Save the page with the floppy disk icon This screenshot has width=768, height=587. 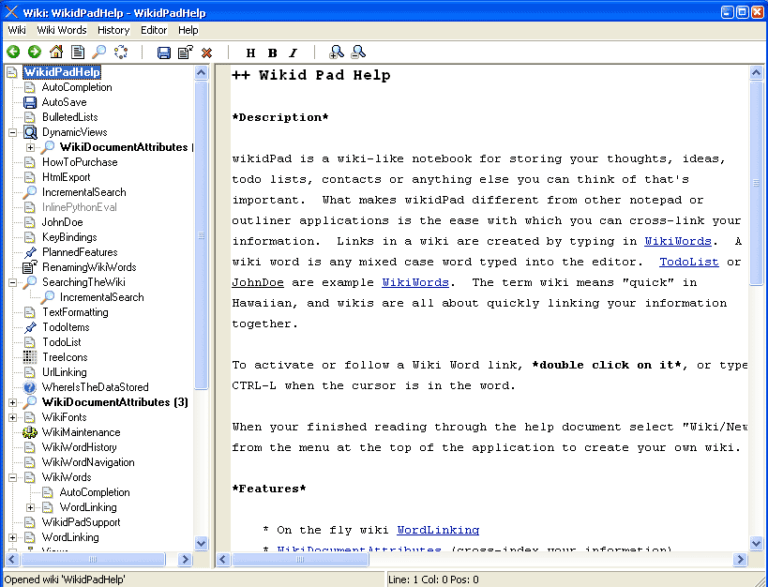[x=164, y=52]
